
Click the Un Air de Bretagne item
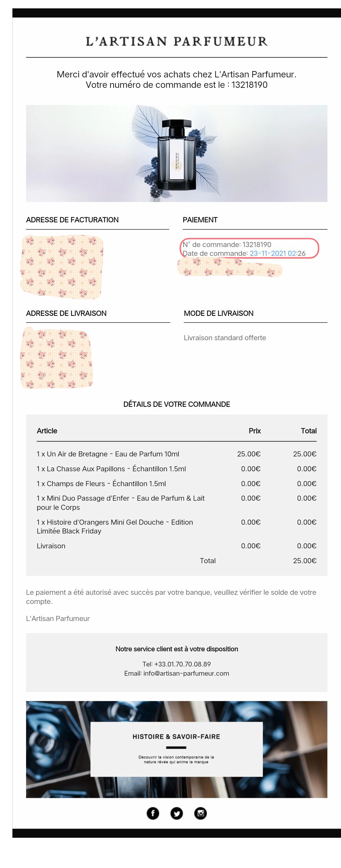pos(108,454)
